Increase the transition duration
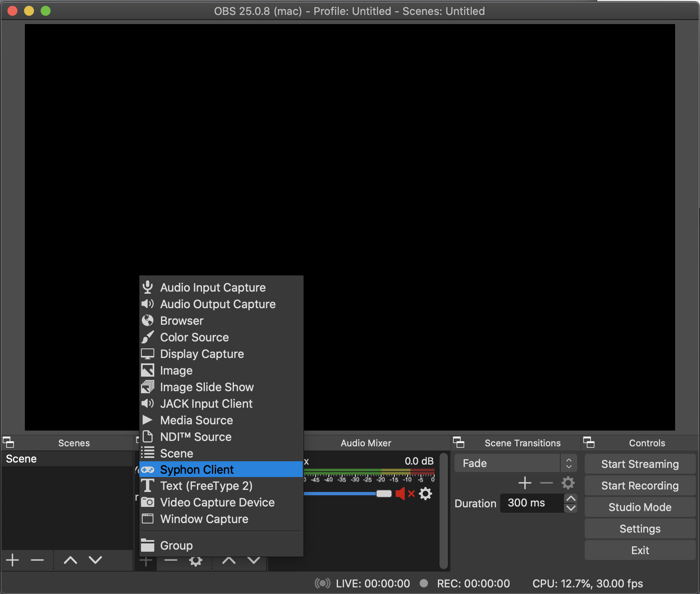 click(x=571, y=498)
